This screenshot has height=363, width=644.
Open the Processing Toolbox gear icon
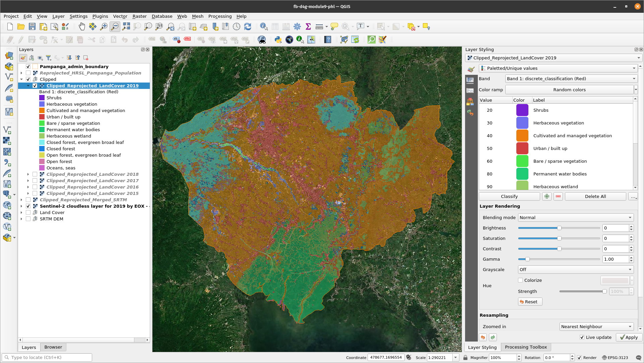click(297, 27)
